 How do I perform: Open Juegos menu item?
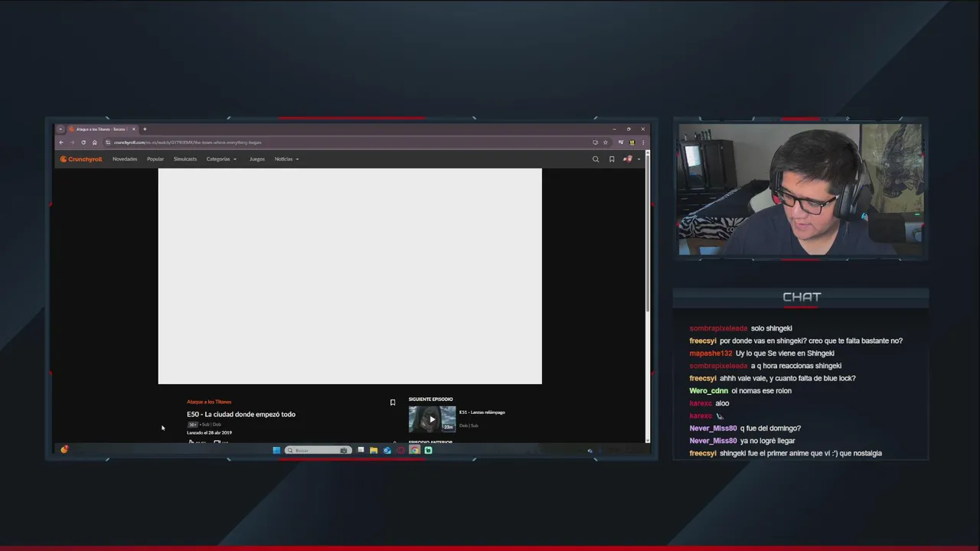[x=257, y=159]
